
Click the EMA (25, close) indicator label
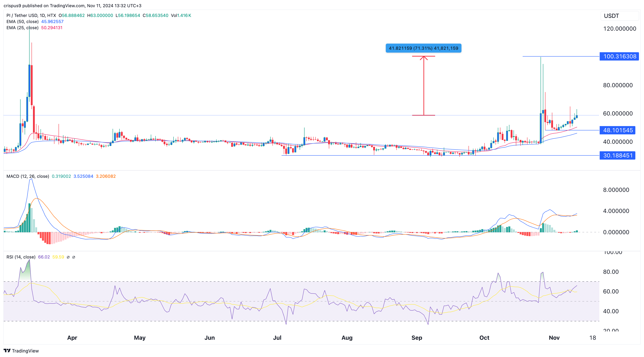point(23,28)
